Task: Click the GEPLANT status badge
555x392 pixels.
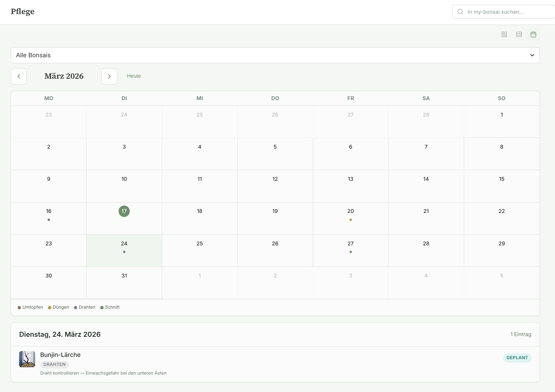Action: 517,358
